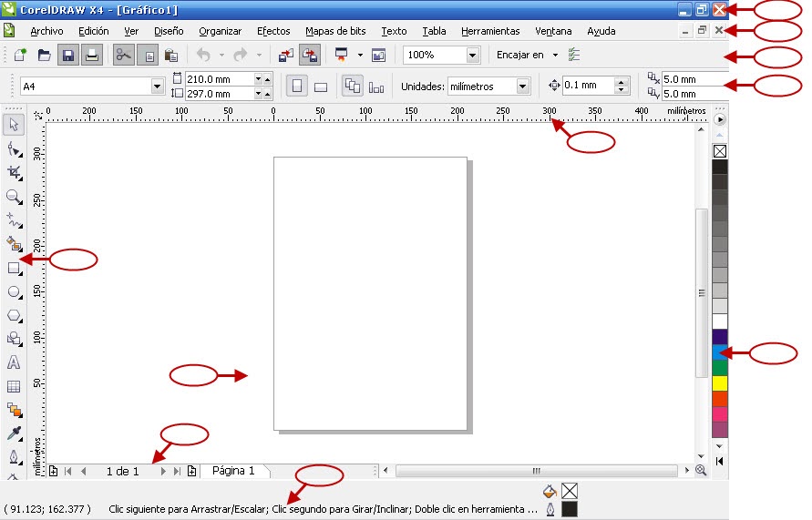Save the document with disk icon

[x=67, y=55]
